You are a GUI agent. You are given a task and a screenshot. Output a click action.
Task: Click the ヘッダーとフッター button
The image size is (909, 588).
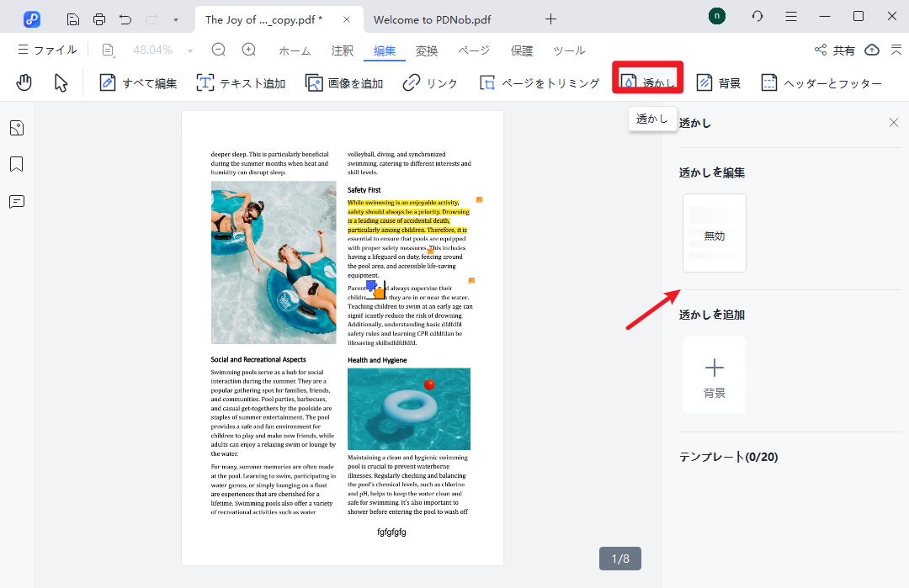coord(821,83)
